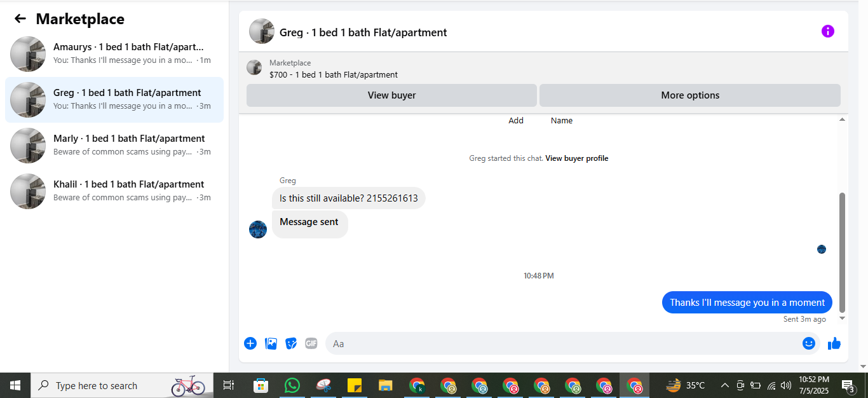Open the notification center with 3 alerts
The height and width of the screenshot is (398, 868).
click(848, 385)
